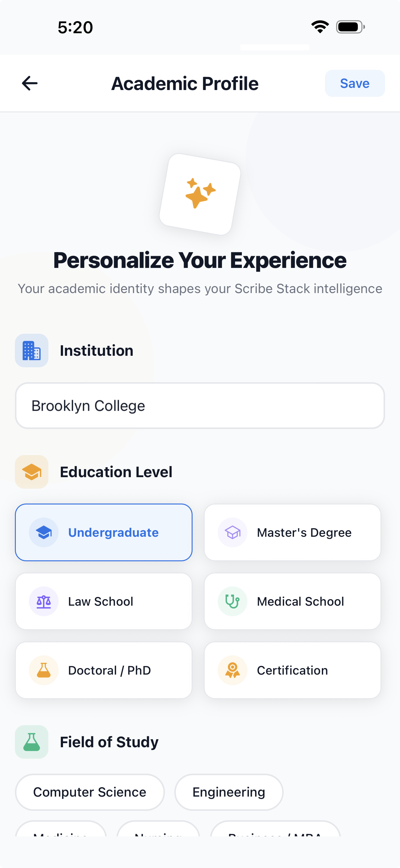Select the Certification option
The width and height of the screenshot is (400, 868).
[292, 670]
